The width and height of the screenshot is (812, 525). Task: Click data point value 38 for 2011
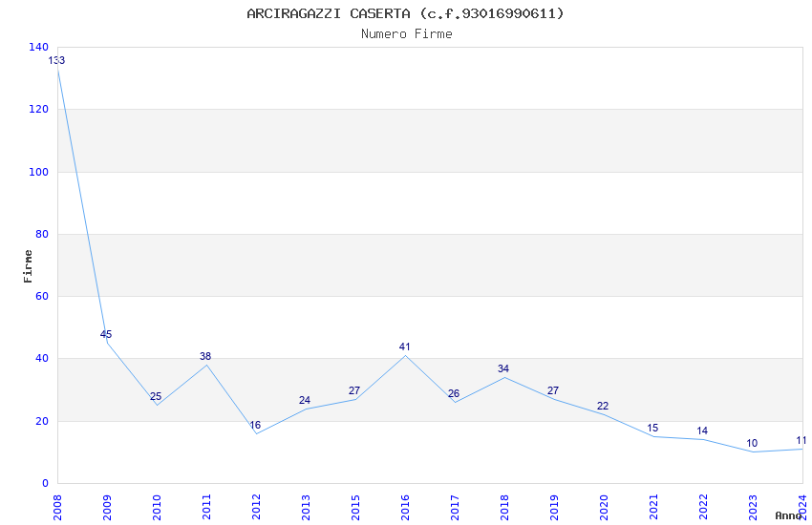pos(205,356)
